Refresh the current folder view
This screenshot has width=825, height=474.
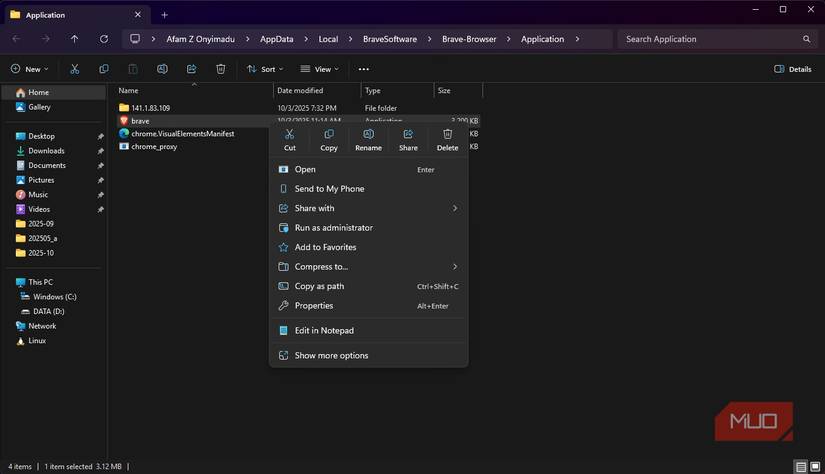(104, 39)
